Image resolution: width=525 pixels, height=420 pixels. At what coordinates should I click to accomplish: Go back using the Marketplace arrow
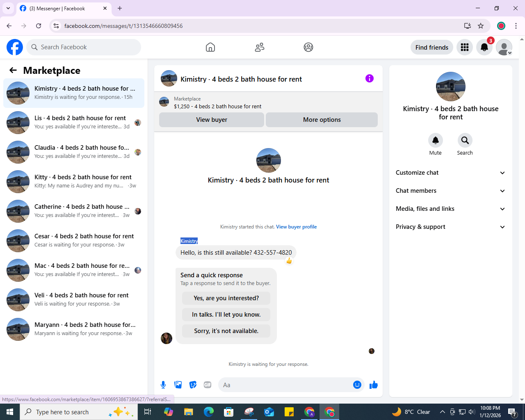(13, 70)
